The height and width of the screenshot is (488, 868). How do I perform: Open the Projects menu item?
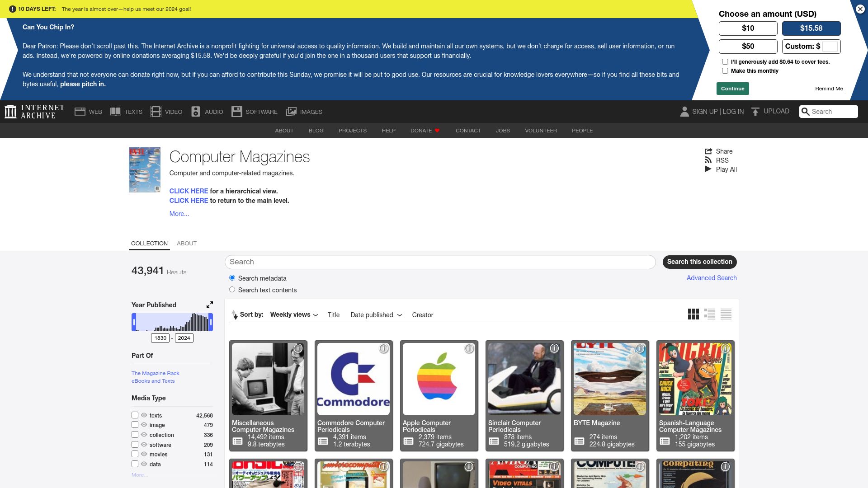tap(353, 131)
